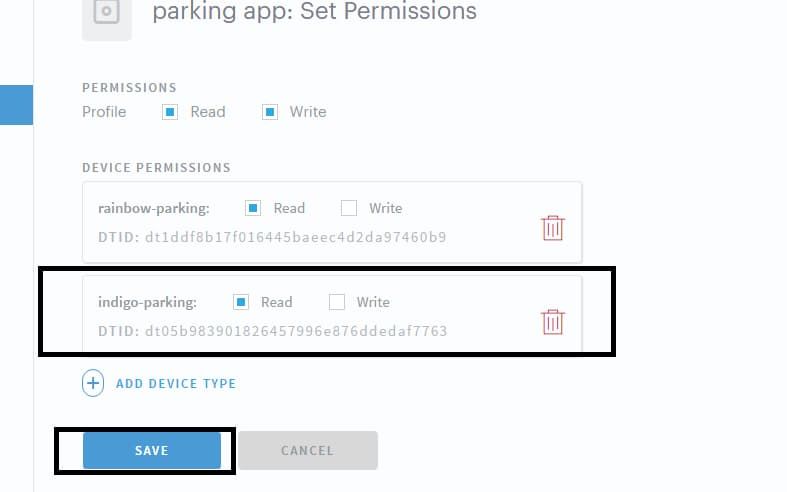Click the plus circle icon

tap(93, 383)
